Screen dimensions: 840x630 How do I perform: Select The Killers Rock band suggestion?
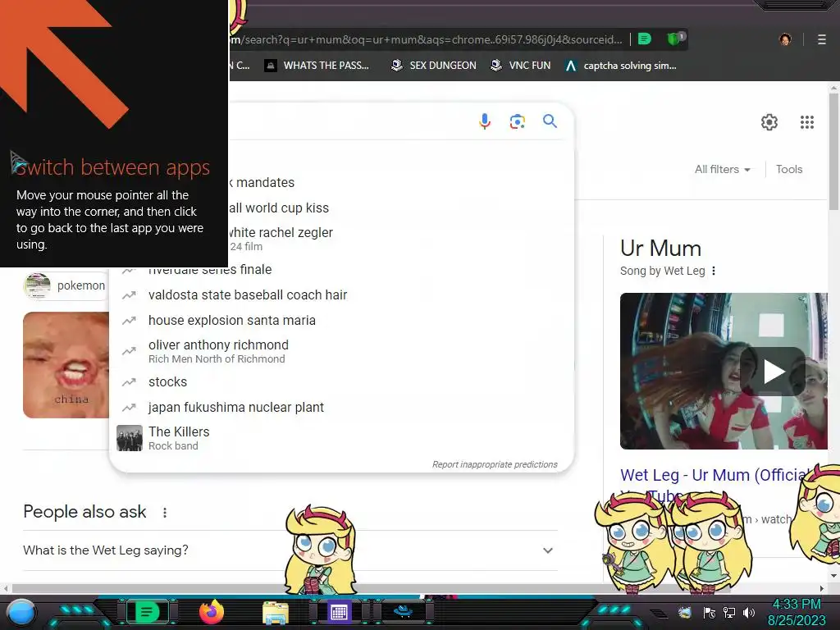point(340,438)
